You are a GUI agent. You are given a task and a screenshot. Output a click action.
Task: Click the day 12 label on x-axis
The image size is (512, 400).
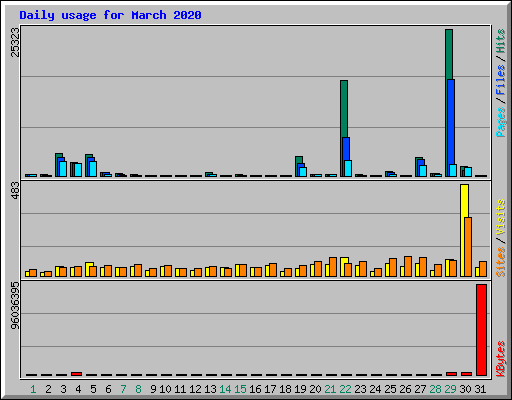pyautogui.click(x=195, y=389)
